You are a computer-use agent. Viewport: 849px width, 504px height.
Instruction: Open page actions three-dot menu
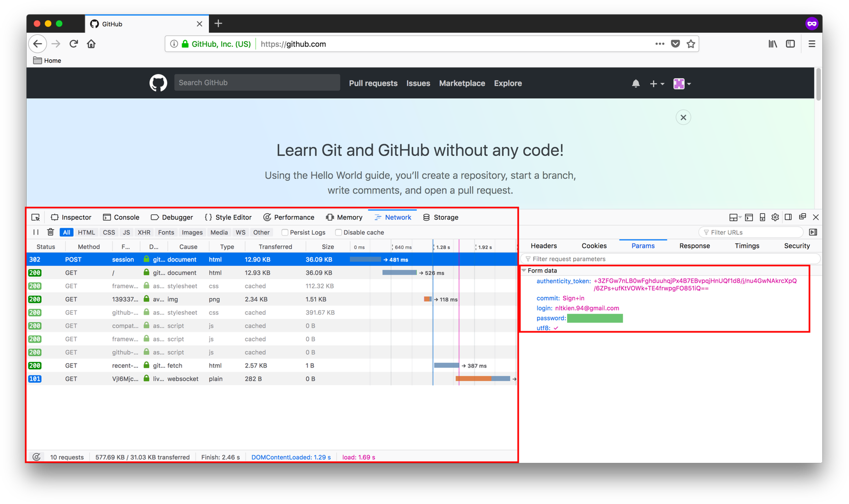tap(660, 44)
